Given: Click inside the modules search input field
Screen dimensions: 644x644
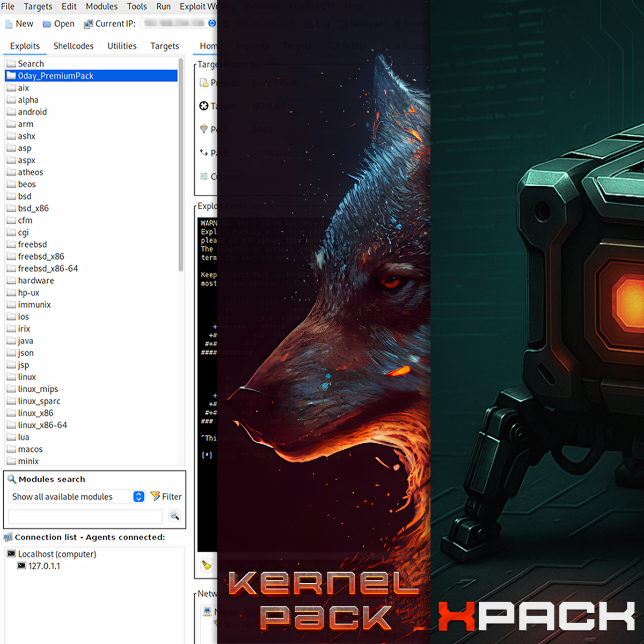Looking at the screenshot, I should tap(85, 516).
